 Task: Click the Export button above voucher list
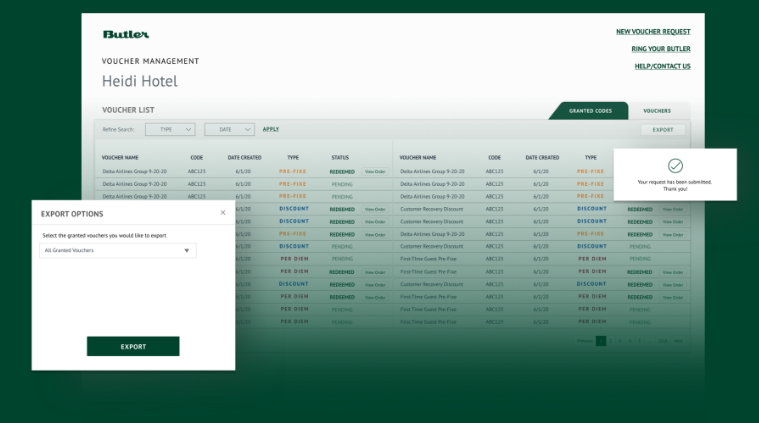663,130
